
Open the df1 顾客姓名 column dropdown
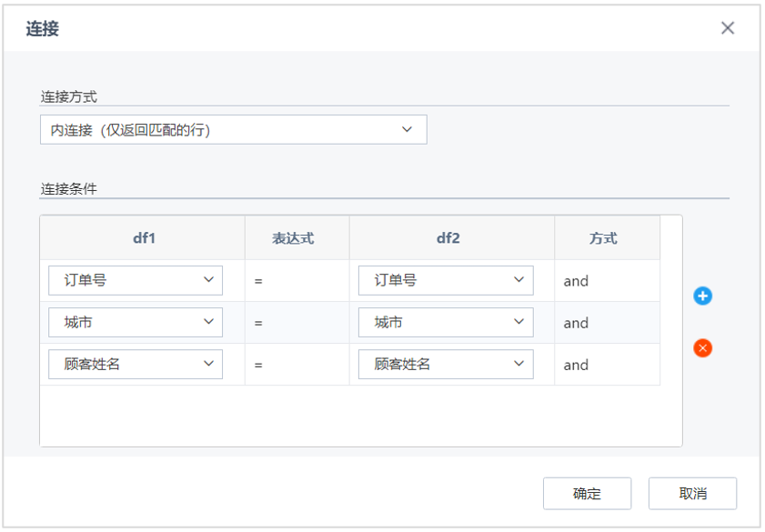pyautogui.click(x=136, y=365)
